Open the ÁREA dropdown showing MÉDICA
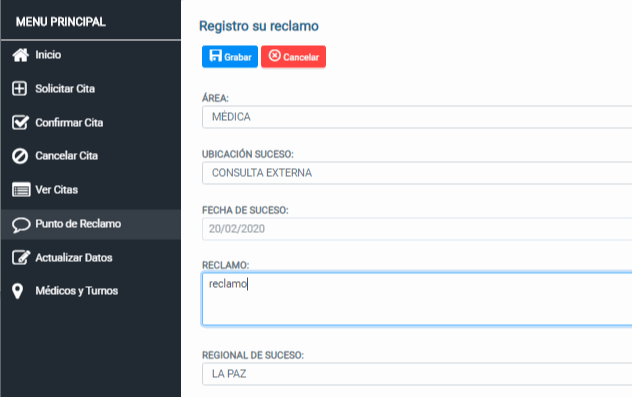The width and height of the screenshot is (632, 397). tap(417, 117)
